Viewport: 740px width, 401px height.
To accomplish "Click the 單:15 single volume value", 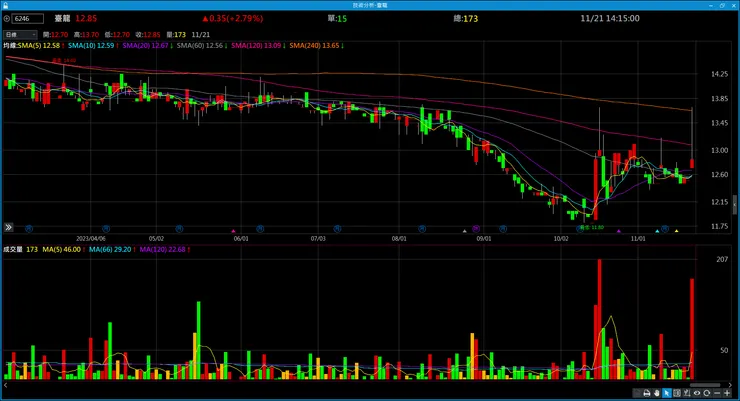I will 337,19.
